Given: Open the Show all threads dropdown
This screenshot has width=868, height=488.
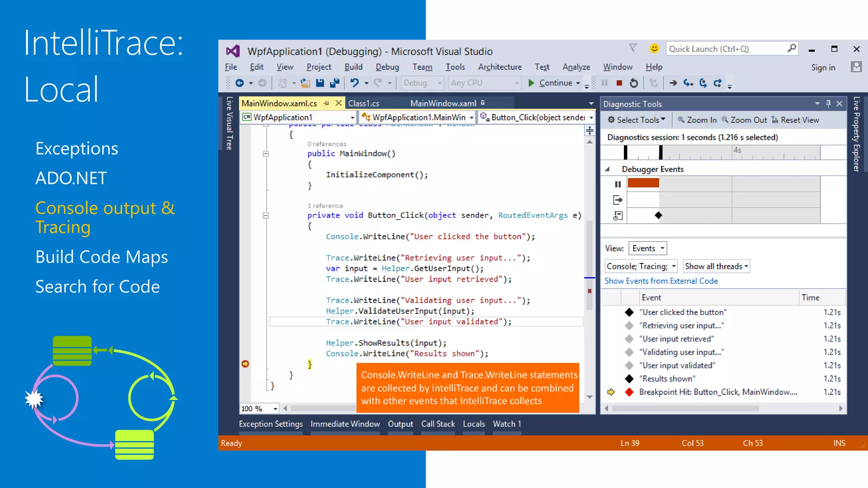Looking at the screenshot, I should point(716,266).
